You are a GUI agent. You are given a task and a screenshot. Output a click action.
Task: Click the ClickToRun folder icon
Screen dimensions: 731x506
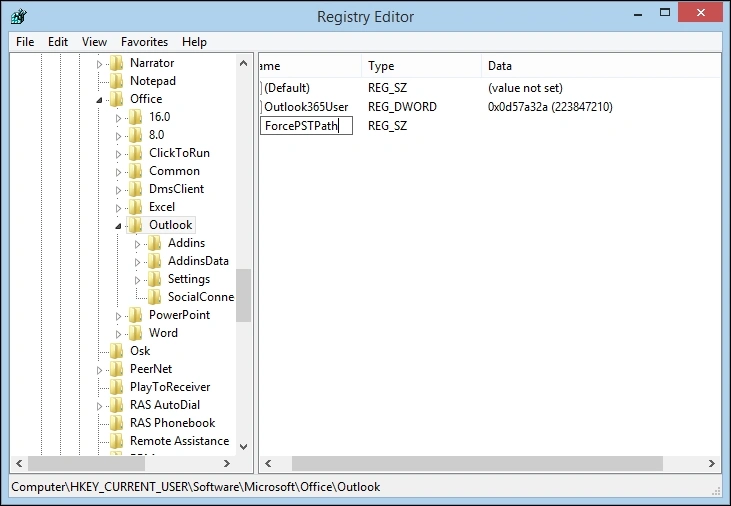(x=135, y=153)
